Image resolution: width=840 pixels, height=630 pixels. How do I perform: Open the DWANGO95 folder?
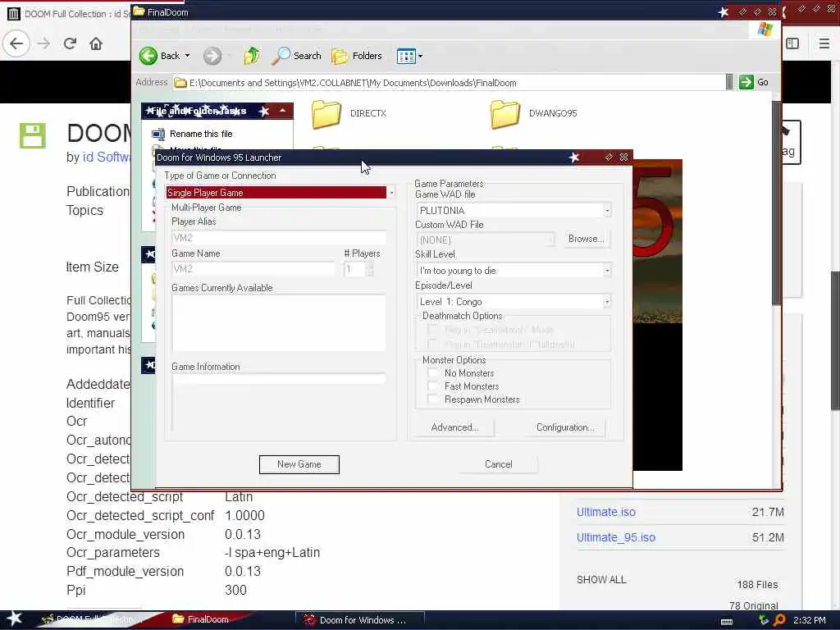[x=533, y=113]
